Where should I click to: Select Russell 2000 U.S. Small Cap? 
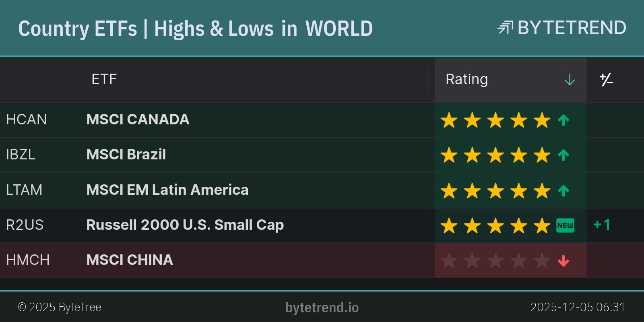[185, 225]
